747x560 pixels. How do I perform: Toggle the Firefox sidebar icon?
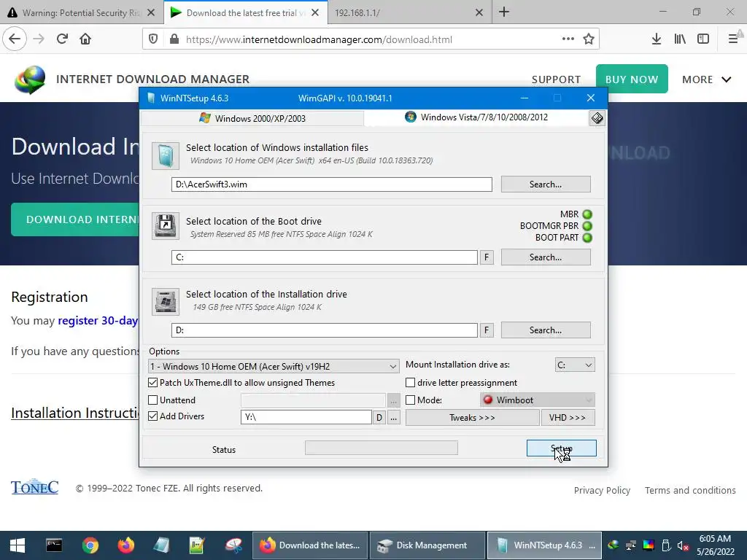(x=703, y=39)
